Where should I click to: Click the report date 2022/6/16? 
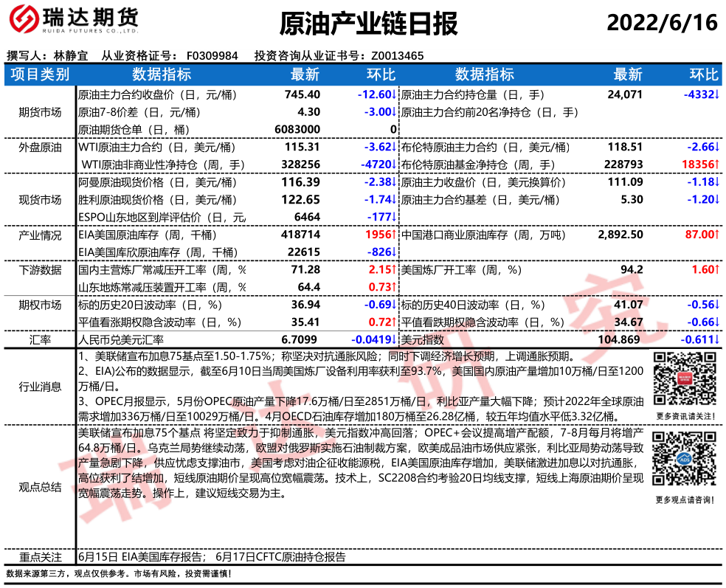[x=662, y=23]
